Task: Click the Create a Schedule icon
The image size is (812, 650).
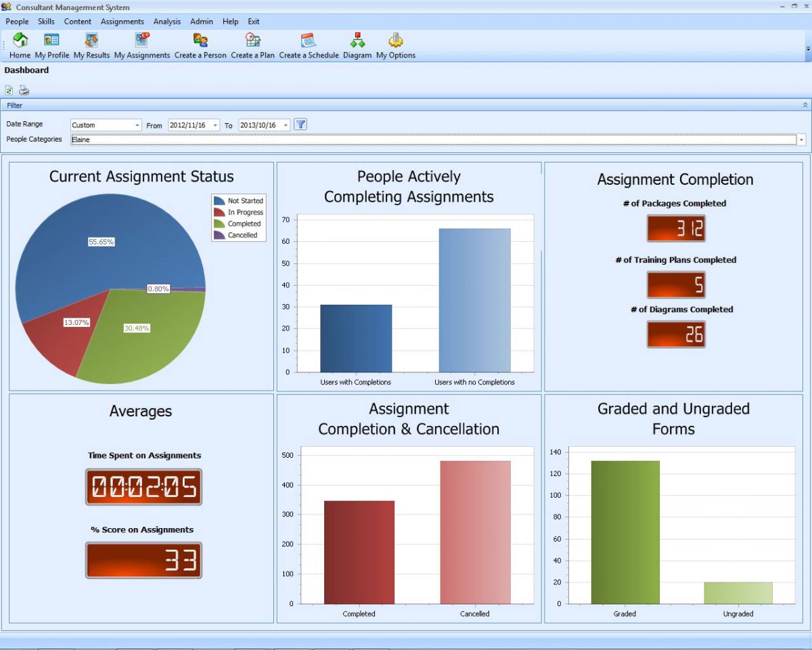Action: click(309, 41)
